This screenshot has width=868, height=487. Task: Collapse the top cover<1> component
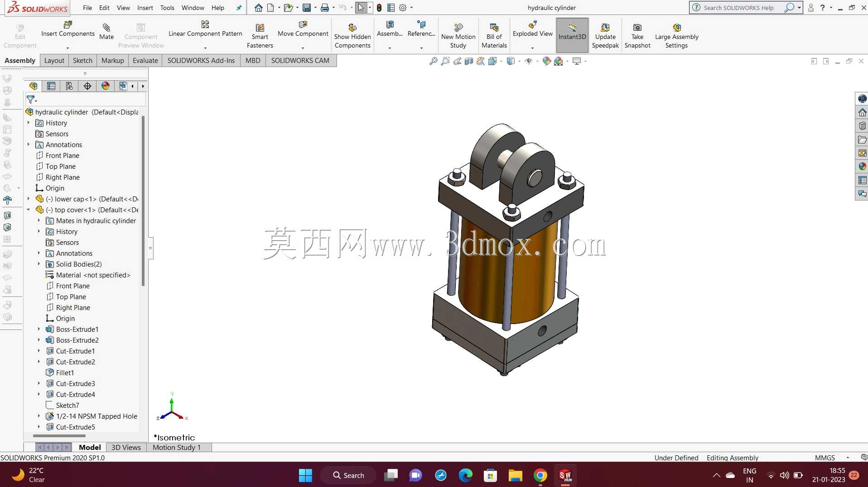tap(29, 210)
